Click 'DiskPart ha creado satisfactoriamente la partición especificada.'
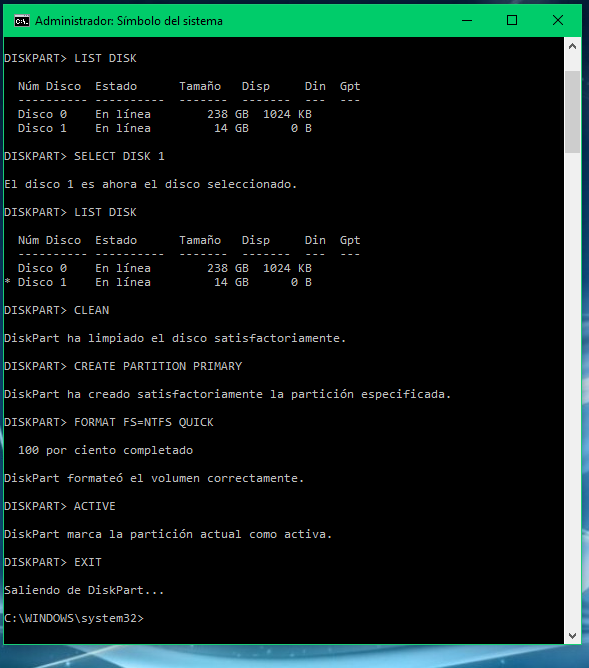The height and width of the screenshot is (668, 589). tap(227, 394)
